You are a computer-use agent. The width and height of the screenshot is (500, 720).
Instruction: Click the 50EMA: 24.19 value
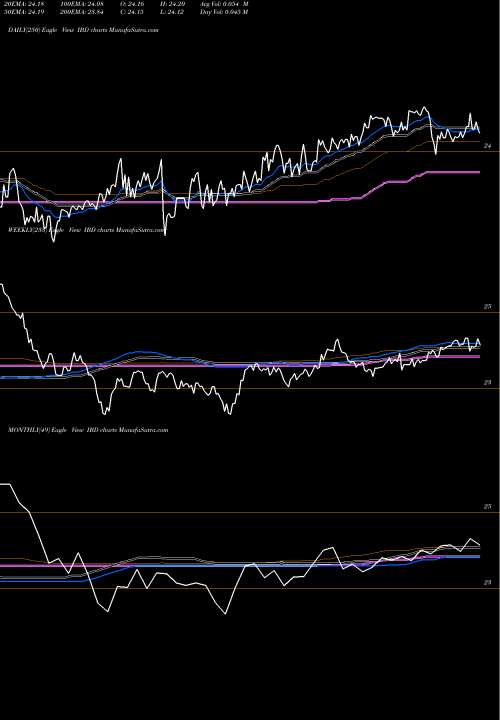(22, 12)
